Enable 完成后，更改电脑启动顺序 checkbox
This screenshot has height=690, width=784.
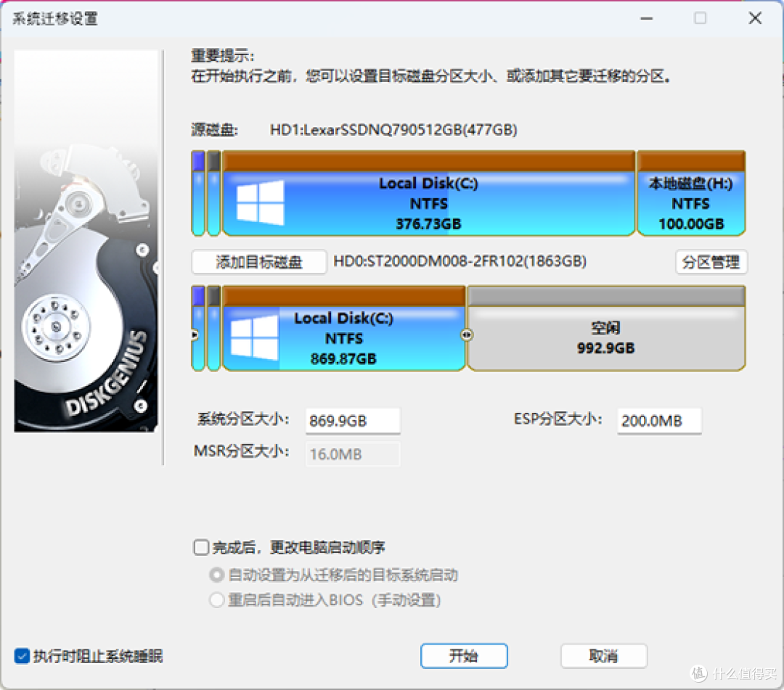pos(201,547)
